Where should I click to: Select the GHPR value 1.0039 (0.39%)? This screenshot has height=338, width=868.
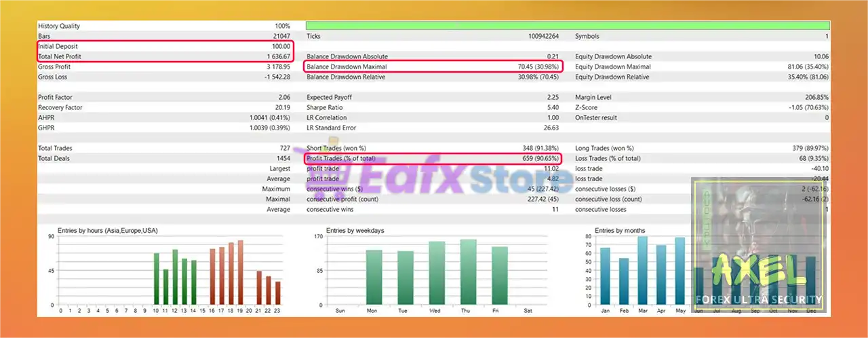270,128
